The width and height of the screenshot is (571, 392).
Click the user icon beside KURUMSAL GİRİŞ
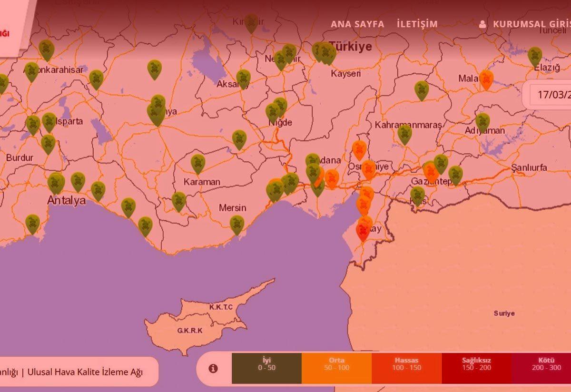pos(482,24)
